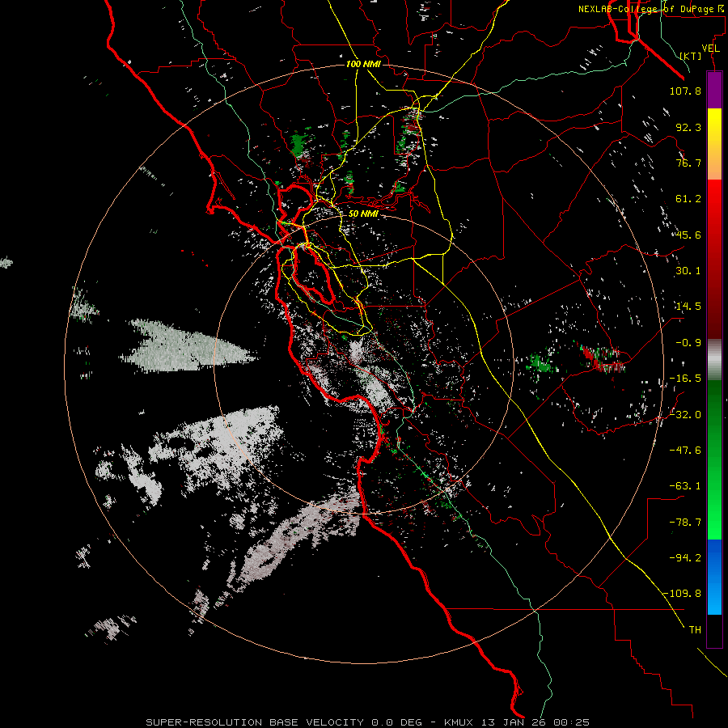The image size is (728, 728).
Task: Click the NEXLAB-College of DuPage credit text
Action: pyautogui.click(x=650, y=9)
